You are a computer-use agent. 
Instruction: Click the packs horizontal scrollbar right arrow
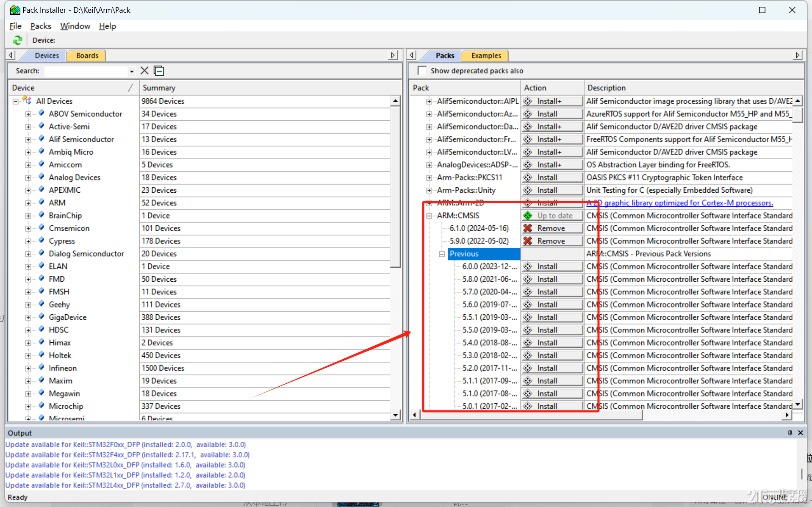pyautogui.click(x=787, y=415)
